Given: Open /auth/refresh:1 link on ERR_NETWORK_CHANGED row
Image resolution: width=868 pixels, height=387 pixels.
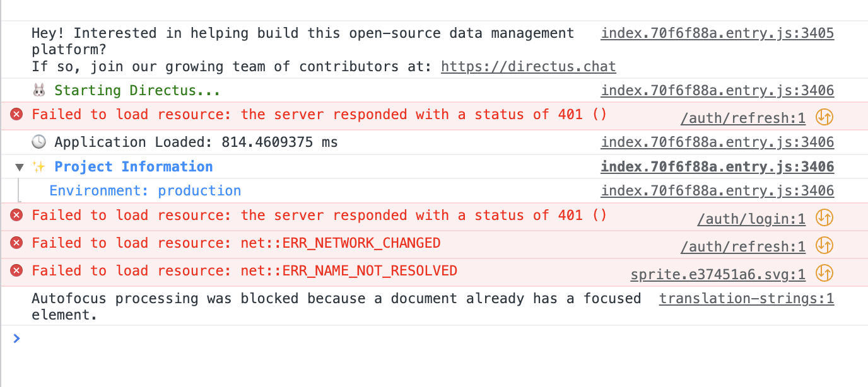Looking at the screenshot, I should [x=742, y=246].
